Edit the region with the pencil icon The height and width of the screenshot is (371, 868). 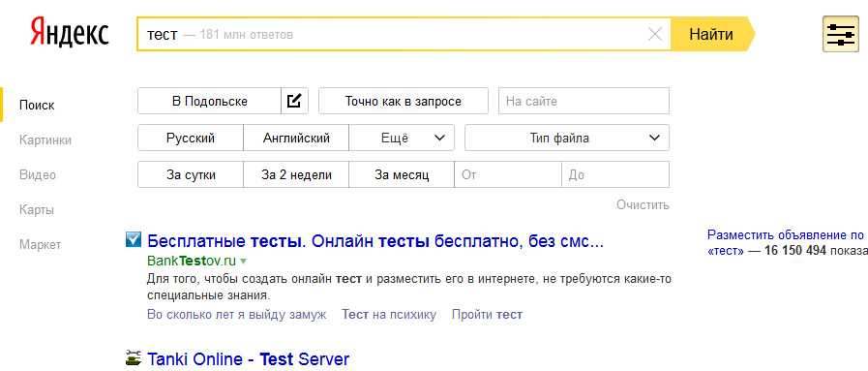[294, 102]
